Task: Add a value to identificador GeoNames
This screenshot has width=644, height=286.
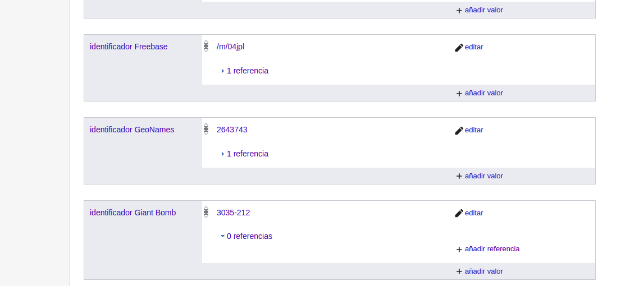Action: point(483,176)
